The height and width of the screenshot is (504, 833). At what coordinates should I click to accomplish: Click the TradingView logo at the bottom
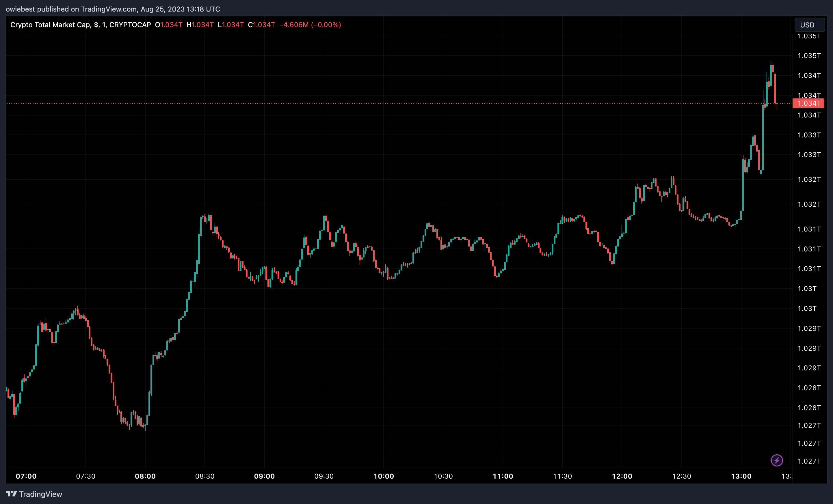34,494
